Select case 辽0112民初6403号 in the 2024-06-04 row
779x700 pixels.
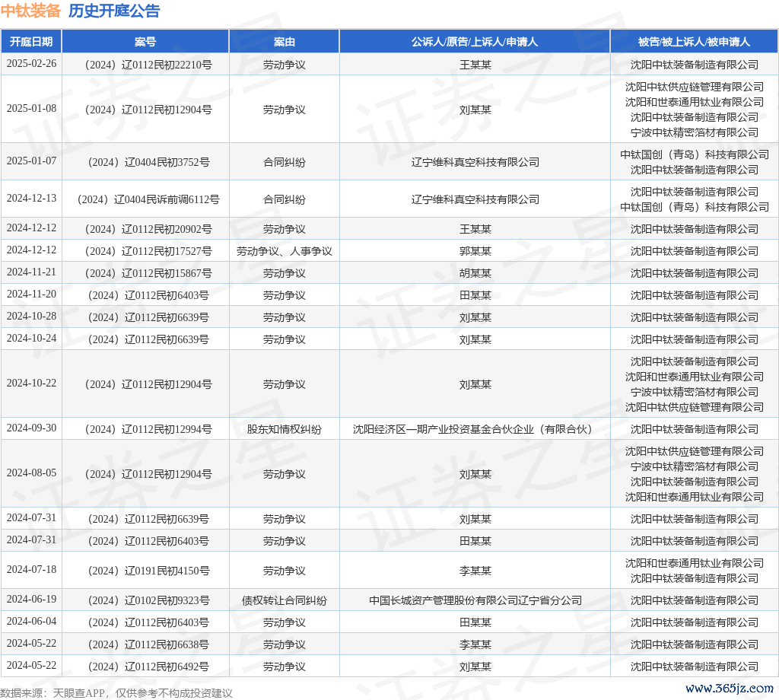148,622
